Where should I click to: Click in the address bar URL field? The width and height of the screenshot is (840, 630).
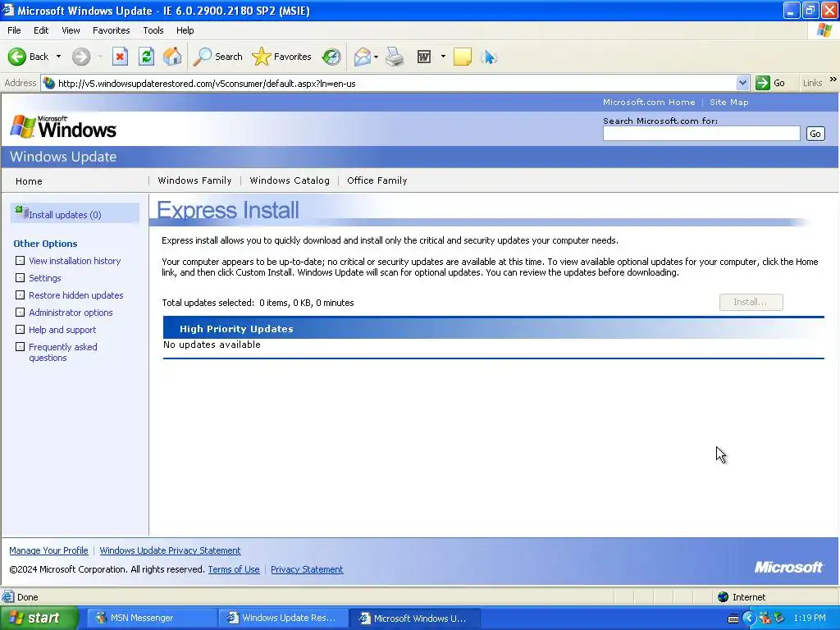click(396, 84)
